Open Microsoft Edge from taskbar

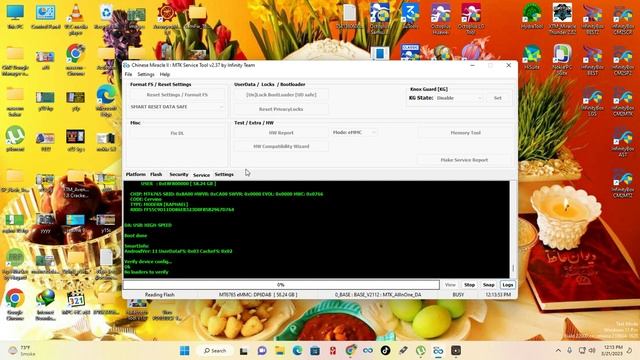tap(297, 351)
